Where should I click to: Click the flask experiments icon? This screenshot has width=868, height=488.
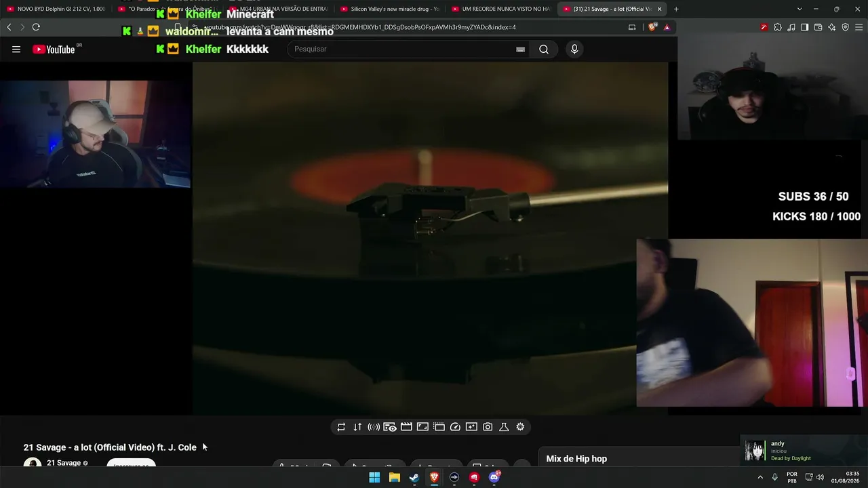pos(504,427)
